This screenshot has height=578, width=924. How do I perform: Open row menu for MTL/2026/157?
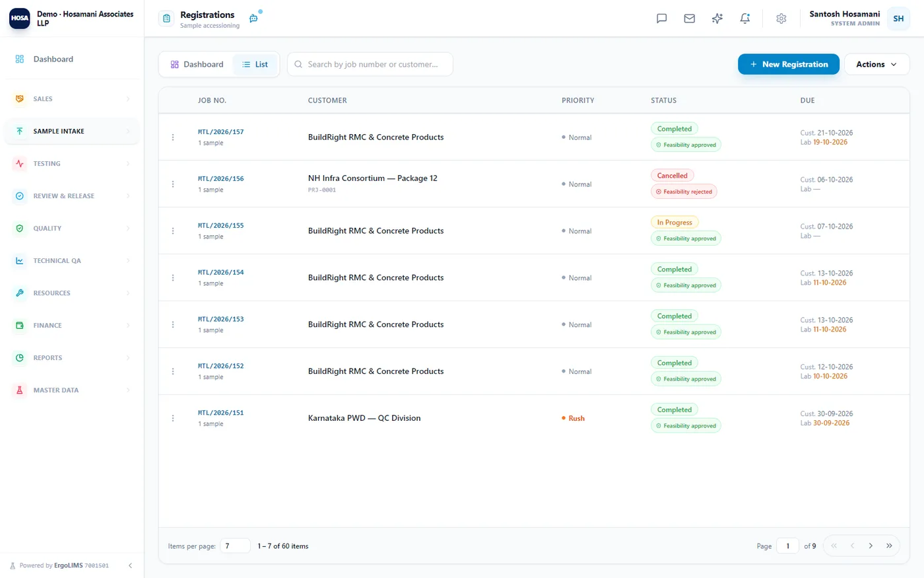(x=173, y=137)
